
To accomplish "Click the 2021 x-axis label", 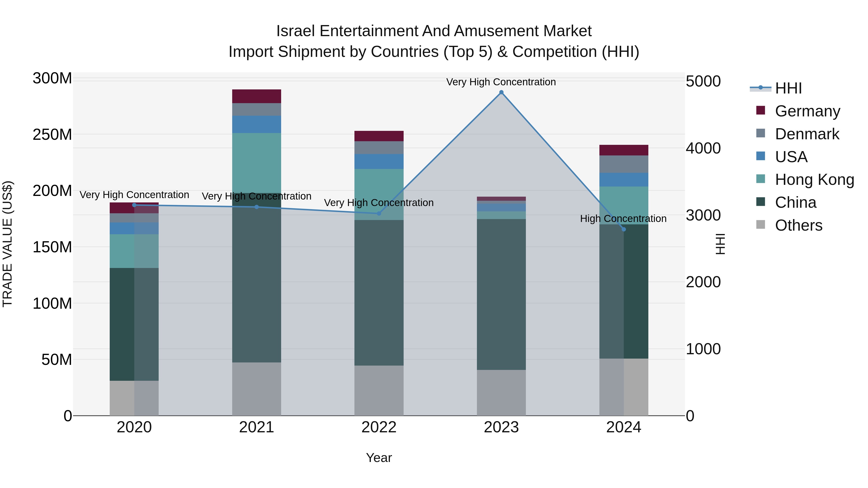I will coord(257,427).
